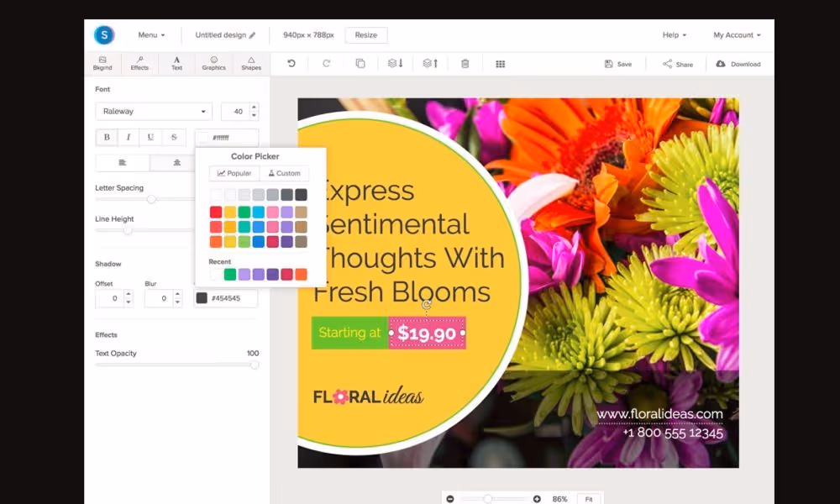Screen dimensions: 840x504
Task: Toggle Bold text formatting
Action: 107,138
